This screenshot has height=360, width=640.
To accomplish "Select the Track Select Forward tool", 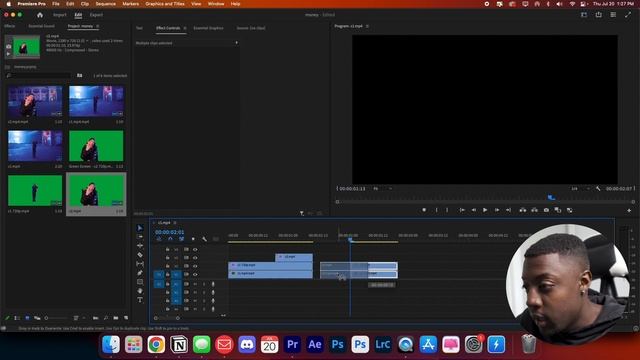I will 140,237.
